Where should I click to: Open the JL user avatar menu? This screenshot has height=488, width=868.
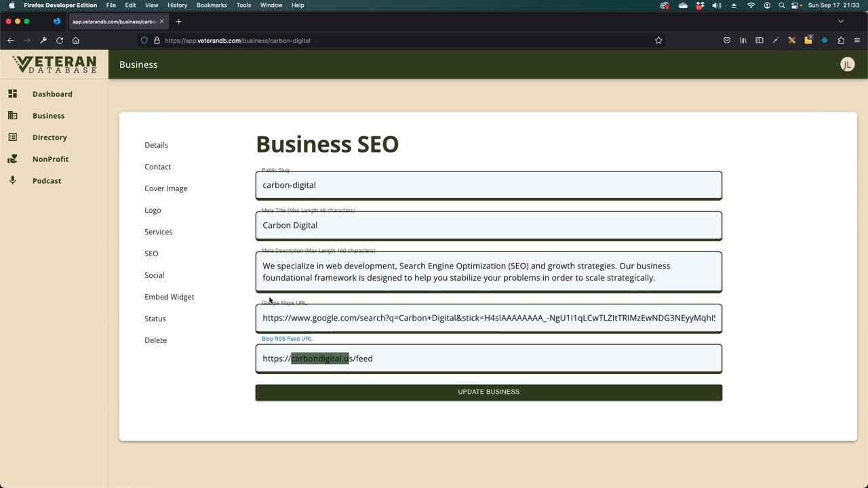(847, 64)
